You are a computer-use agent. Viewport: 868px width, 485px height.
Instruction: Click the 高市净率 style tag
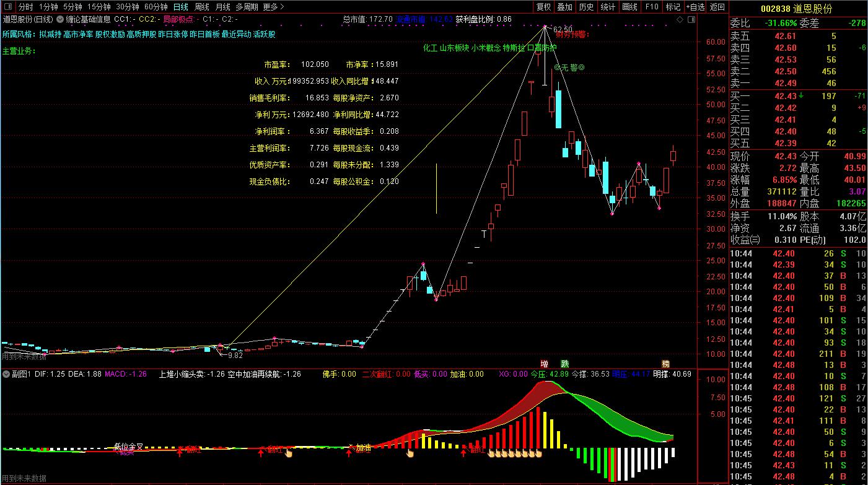(78, 34)
